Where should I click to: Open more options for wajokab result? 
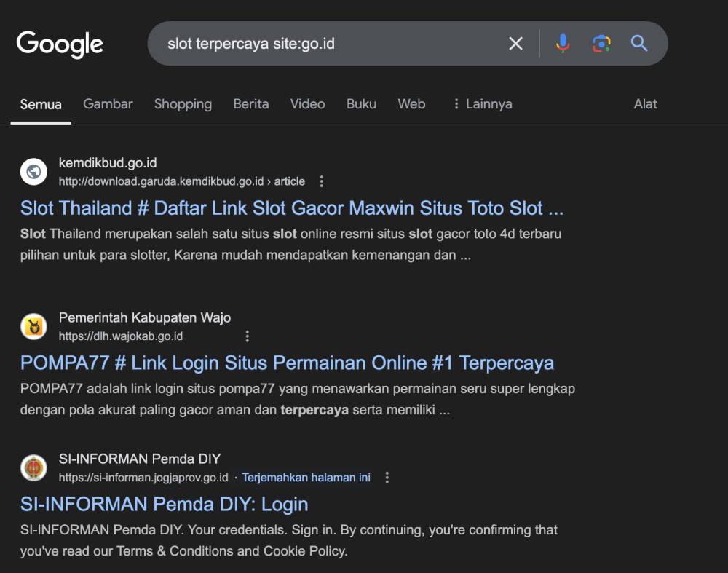click(247, 336)
